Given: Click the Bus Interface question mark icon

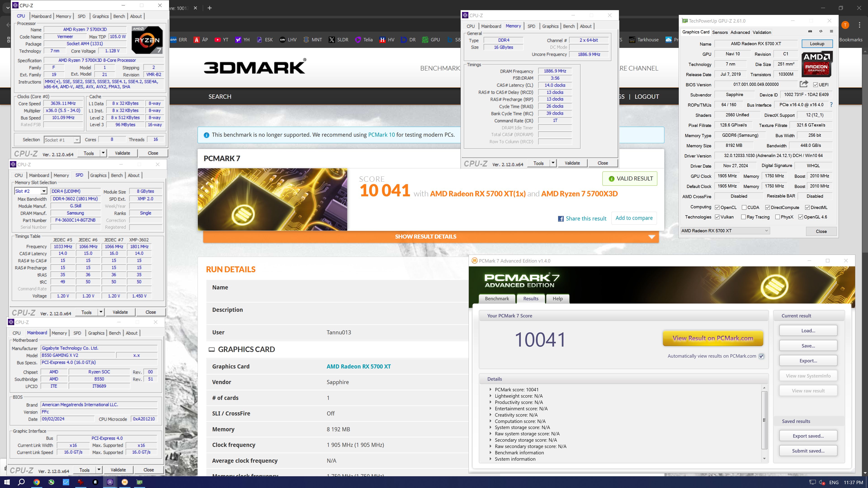Looking at the screenshot, I should (831, 105).
